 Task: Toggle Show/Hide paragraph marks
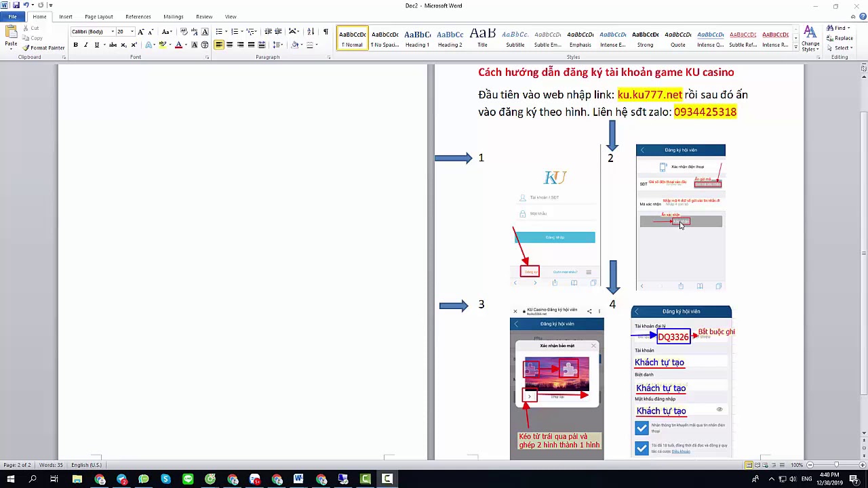325,32
